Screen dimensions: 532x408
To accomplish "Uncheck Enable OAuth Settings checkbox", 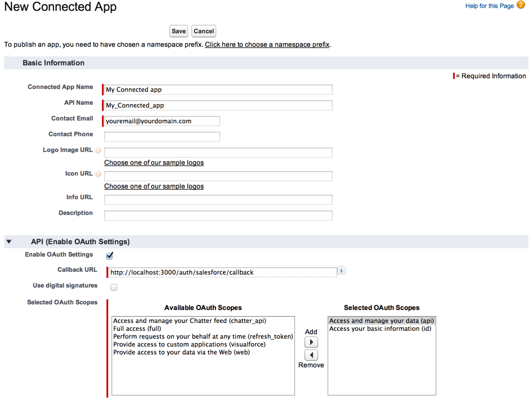I will coord(110,255).
